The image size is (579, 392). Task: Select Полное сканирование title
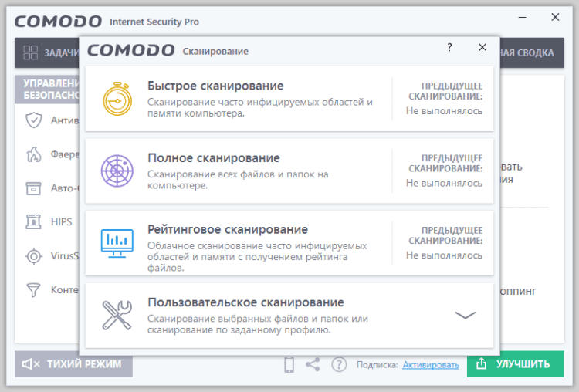tap(214, 158)
